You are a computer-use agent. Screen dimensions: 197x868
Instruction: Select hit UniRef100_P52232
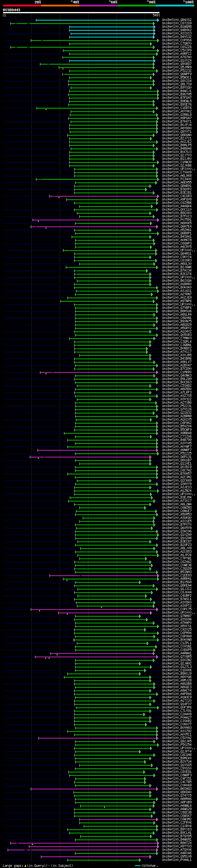pyautogui.click(x=177, y=71)
